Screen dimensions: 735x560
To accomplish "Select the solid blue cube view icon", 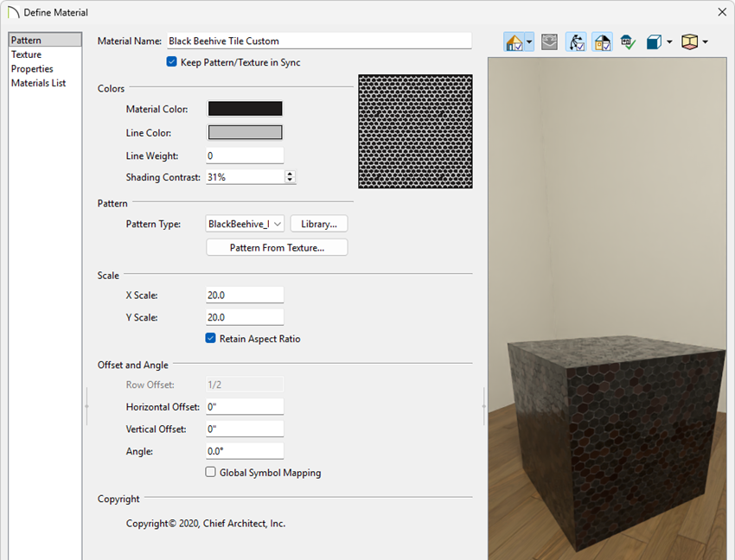I will [x=653, y=41].
